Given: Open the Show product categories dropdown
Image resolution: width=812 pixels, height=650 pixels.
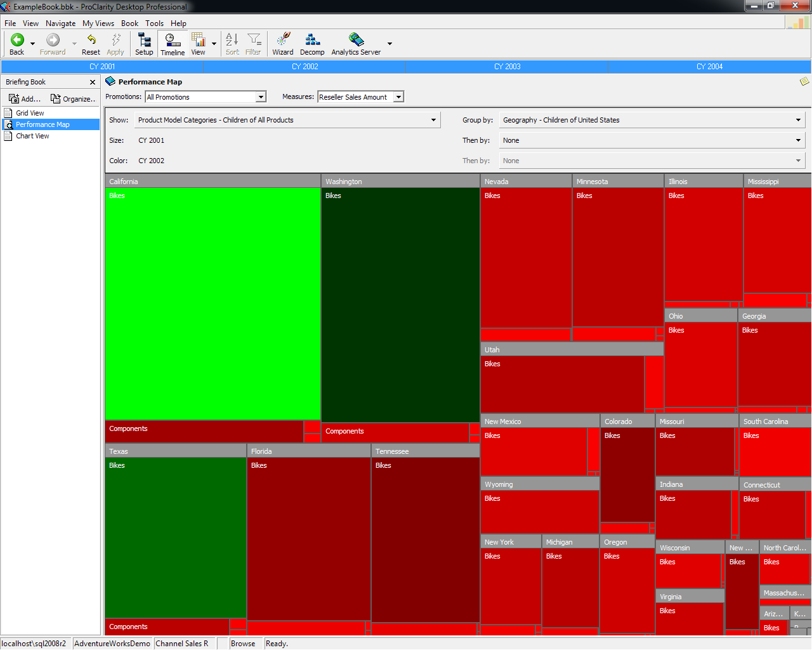Looking at the screenshot, I should (433, 120).
